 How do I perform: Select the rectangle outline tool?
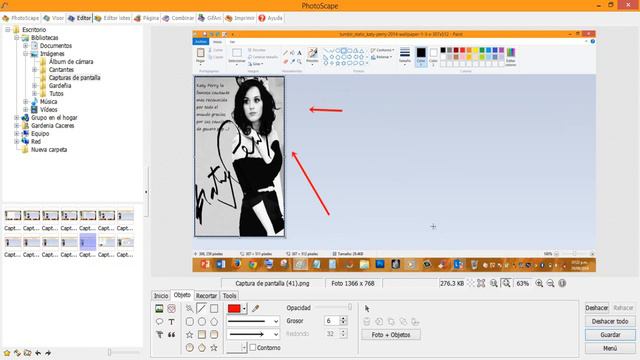coord(214,308)
